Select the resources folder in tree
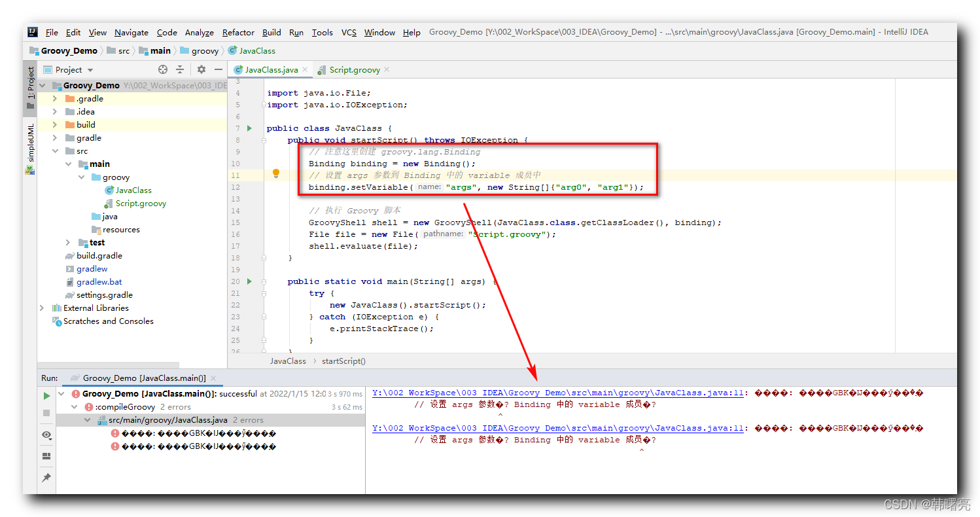The height and width of the screenshot is (517, 980). pyautogui.click(x=121, y=230)
